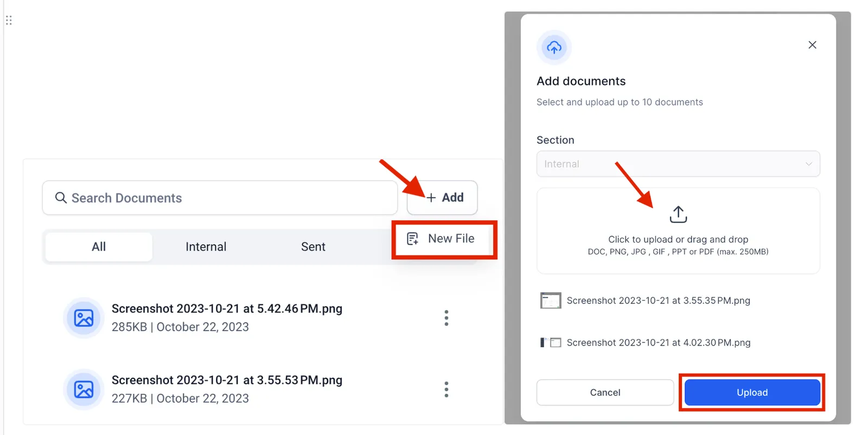Switch to the All documents tab
The image size is (868, 435).
pyautogui.click(x=99, y=247)
